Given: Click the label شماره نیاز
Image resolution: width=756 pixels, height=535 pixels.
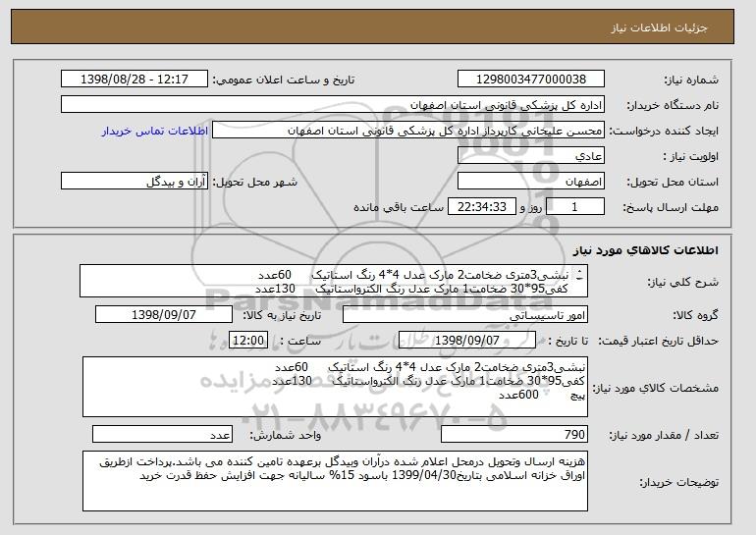Looking at the screenshot, I should pos(691,80).
